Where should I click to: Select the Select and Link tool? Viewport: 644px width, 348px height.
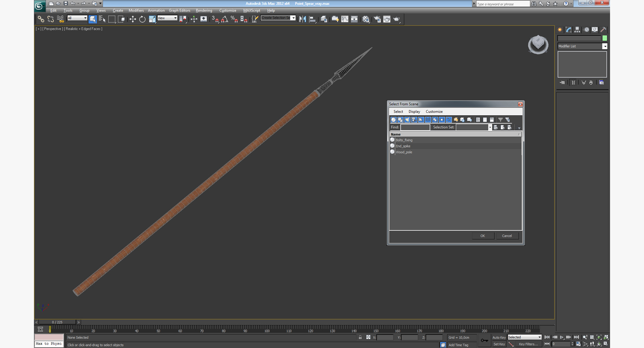[40, 19]
